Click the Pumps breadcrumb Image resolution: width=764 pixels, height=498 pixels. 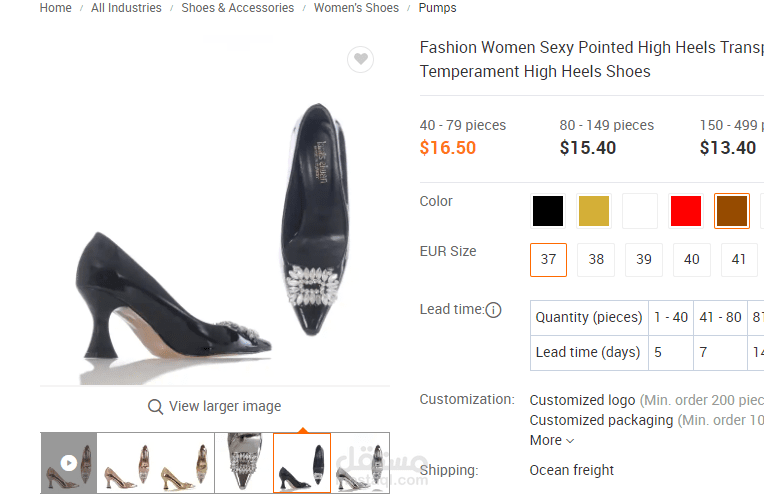pyautogui.click(x=437, y=8)
